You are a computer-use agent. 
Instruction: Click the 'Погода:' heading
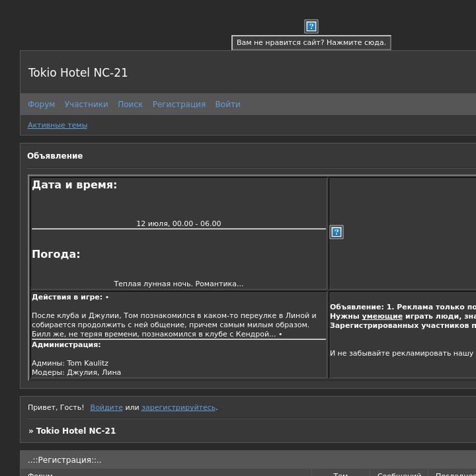(56, 254)
